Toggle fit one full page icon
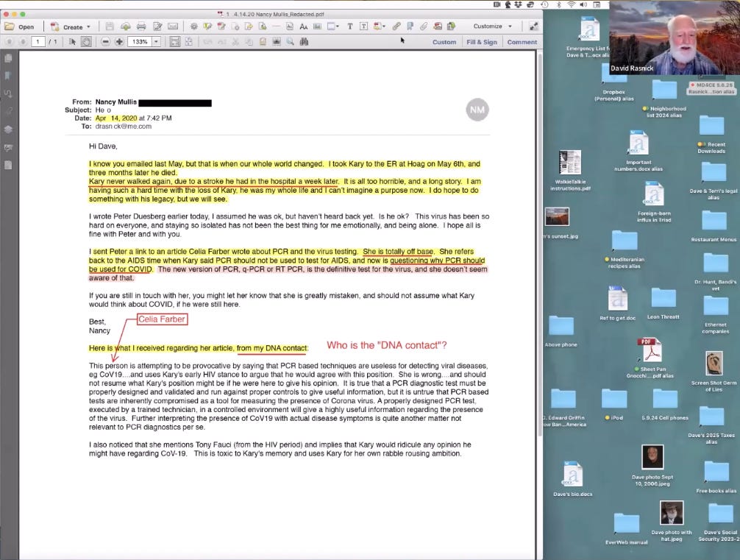740x560 pixels. tap(188, 41)
